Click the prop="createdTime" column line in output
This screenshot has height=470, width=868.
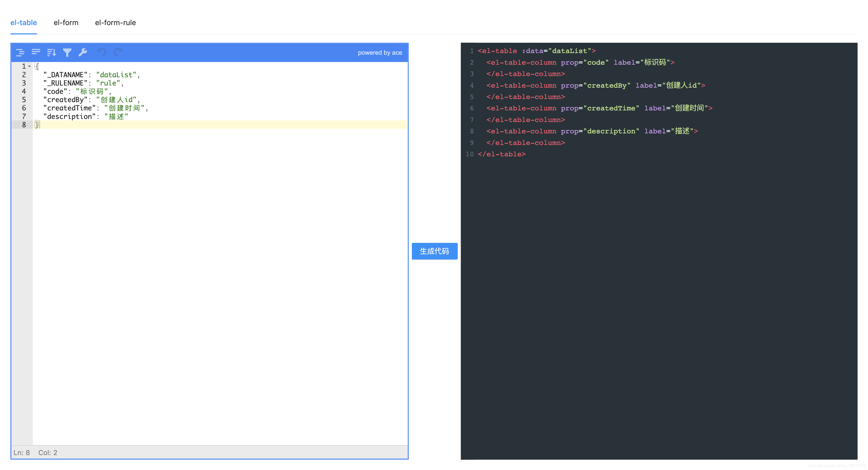pos(600,108)
